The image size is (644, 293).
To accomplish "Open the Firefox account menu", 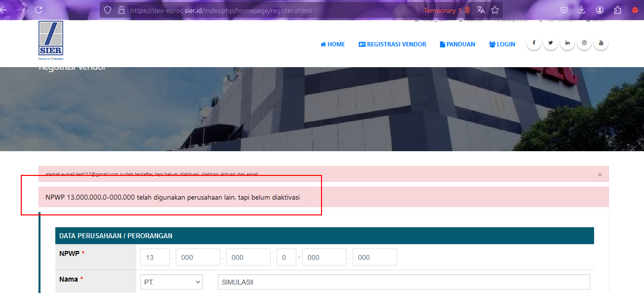I will (x=600, y=10).
